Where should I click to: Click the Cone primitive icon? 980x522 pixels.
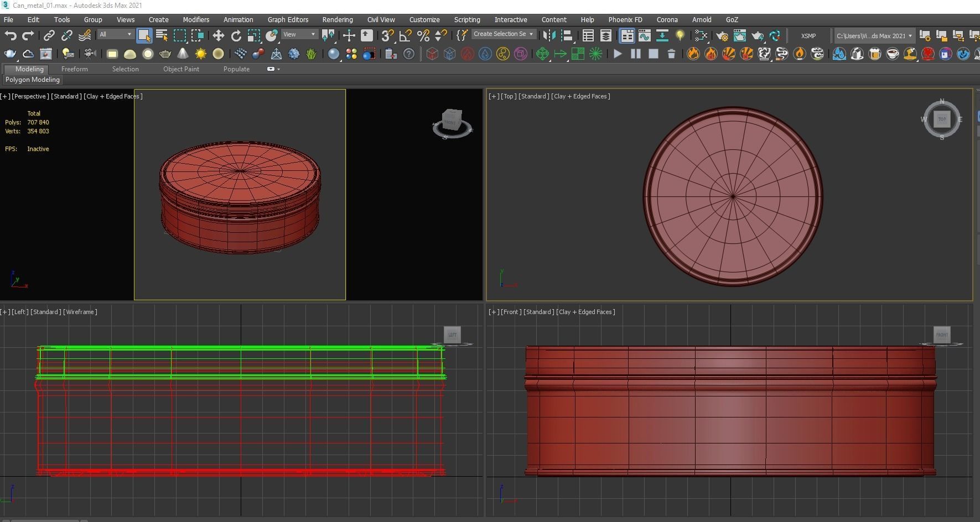[x=183, y=54]
